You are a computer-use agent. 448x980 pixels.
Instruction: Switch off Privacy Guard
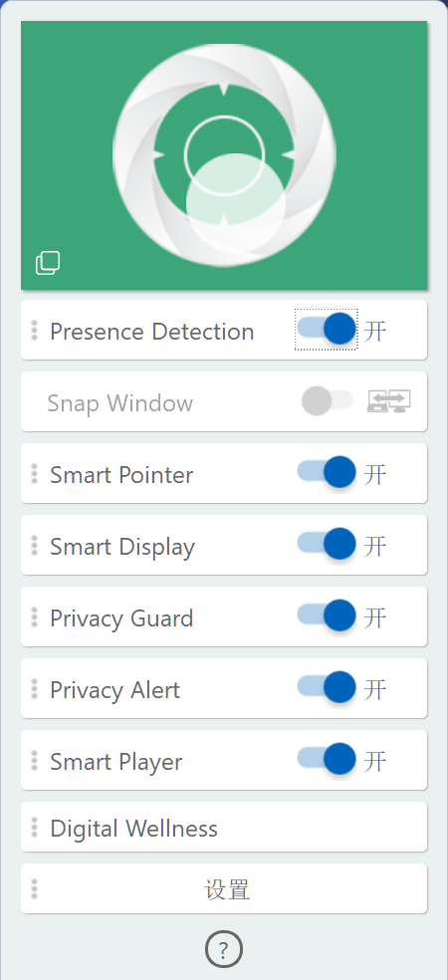[x=327, y=615]
